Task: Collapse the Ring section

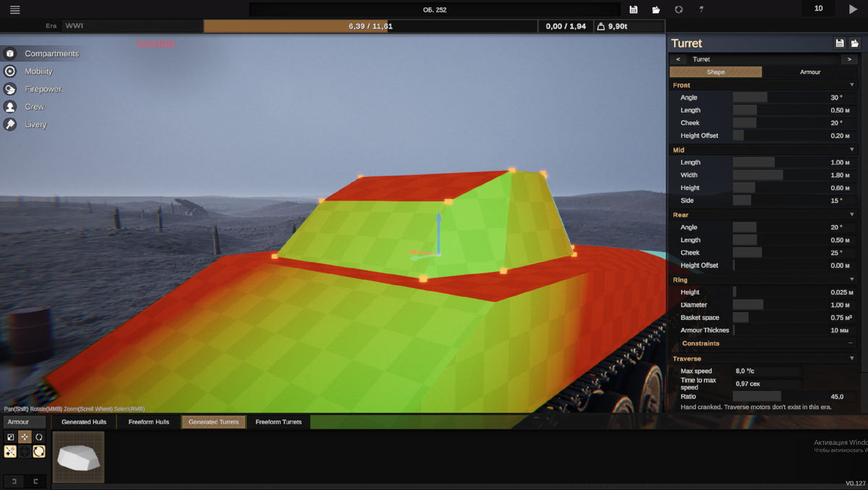Action: [852, 280]
